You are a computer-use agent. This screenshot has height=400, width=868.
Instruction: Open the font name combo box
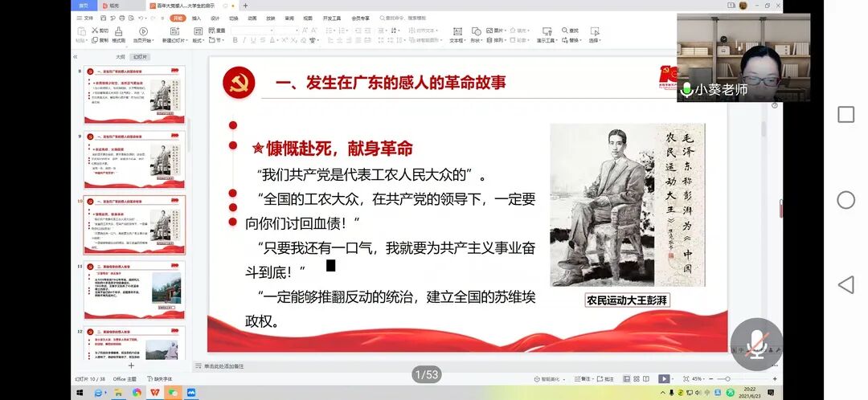252,31
